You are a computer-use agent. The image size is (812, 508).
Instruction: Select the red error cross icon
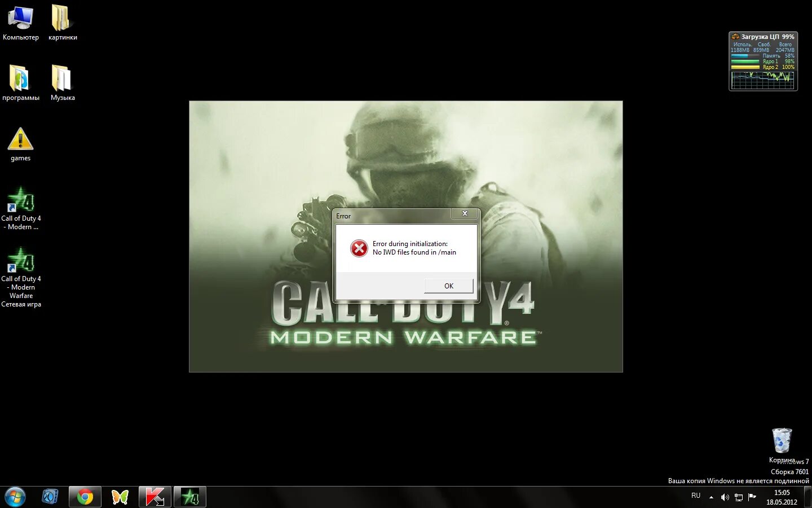[359, 248]
